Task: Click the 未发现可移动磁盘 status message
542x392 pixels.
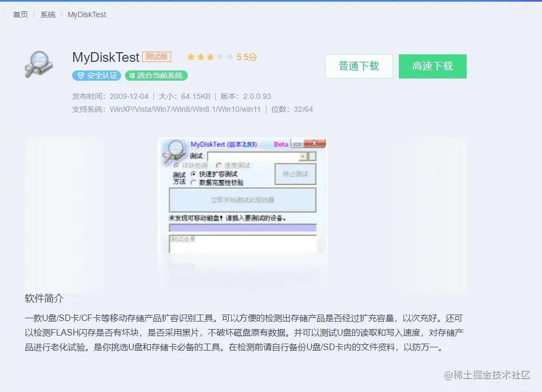Action: [x=227, y=218]
